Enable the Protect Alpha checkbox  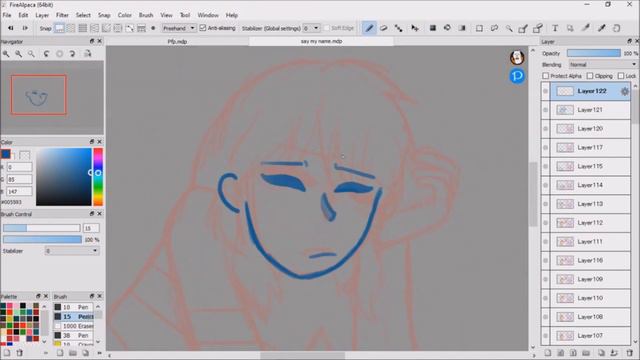pos(546,76)
